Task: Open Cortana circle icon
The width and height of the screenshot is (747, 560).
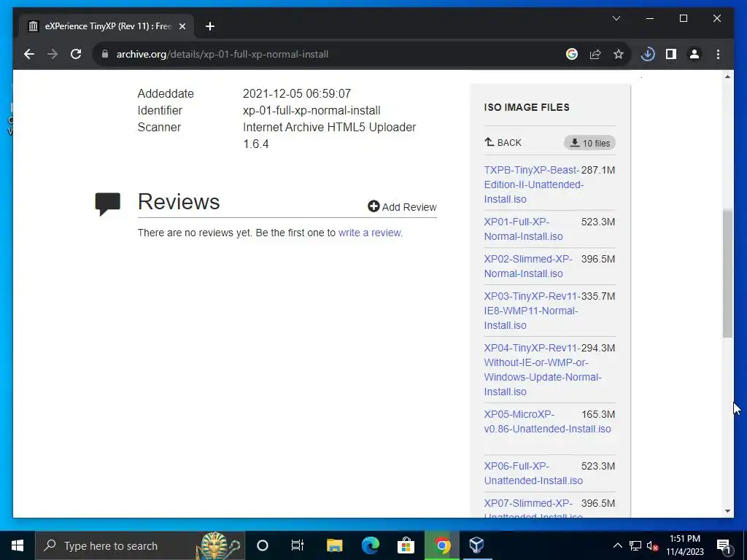Action: click(263, 545)
